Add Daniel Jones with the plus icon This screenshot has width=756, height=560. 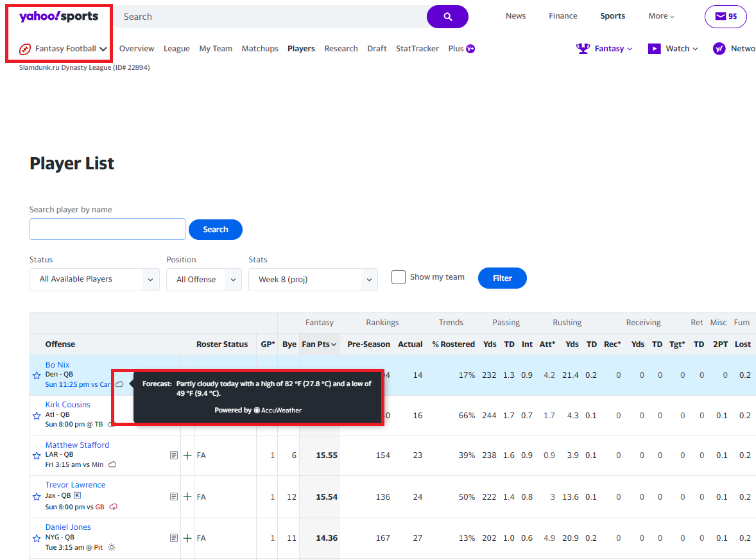[x=187, y=538]
